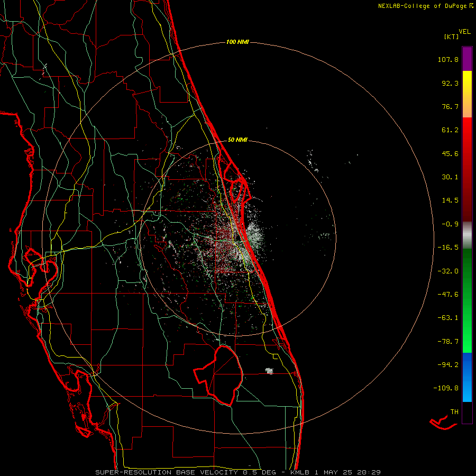This screenshot has height=476, width=476.
Task: Click the 50 NMI range ring label
Action: (x=237, y=140)
